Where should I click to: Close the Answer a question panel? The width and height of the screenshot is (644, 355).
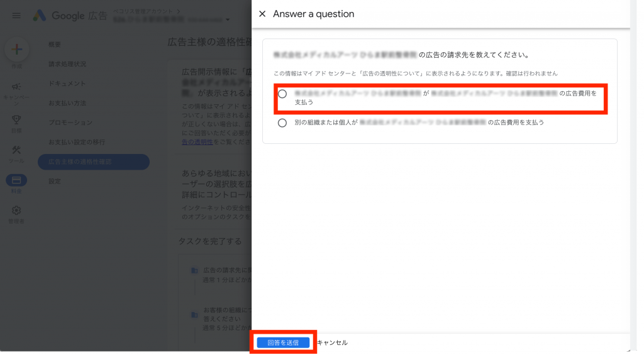pyautogui.click(x=262, y=14)
